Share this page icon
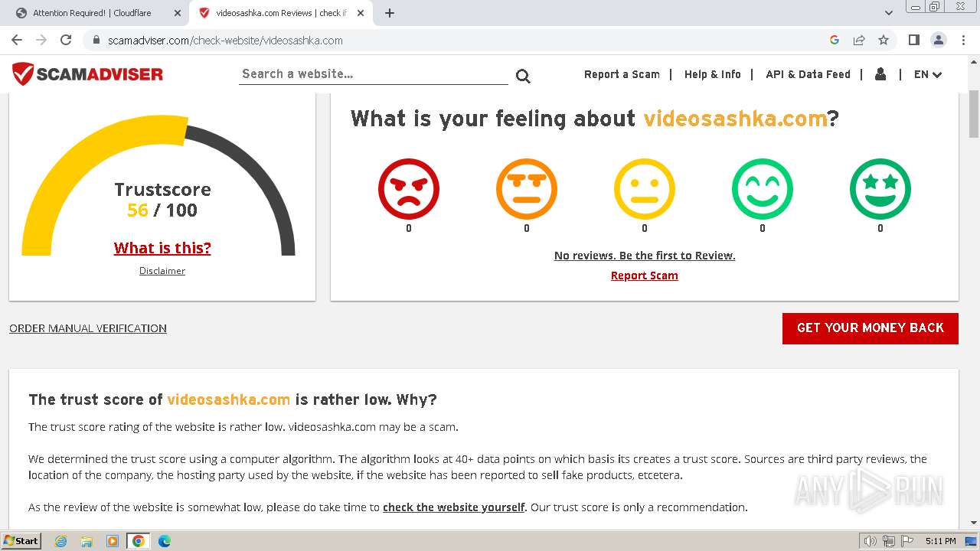 pos(859,40)
